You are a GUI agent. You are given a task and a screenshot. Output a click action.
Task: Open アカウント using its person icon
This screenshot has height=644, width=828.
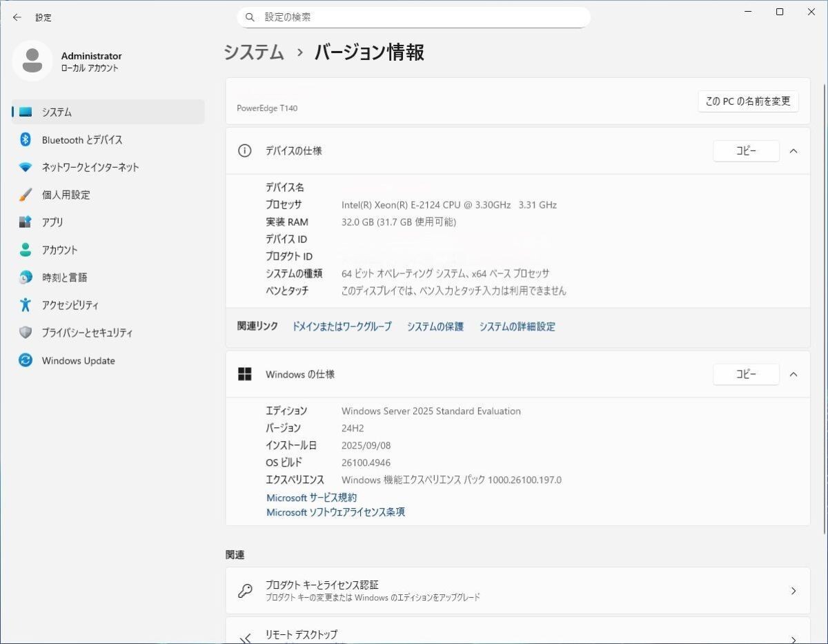pyautogui.click(x=26, y=250)
